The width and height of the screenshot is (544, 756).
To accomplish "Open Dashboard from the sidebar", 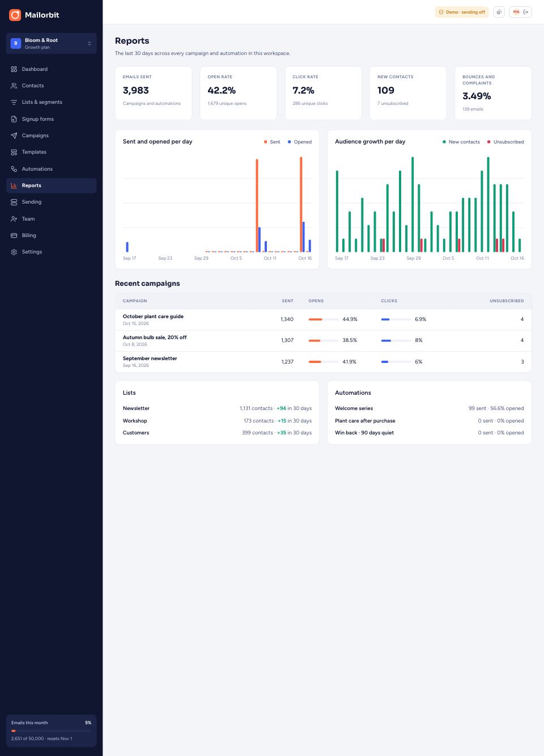I will [51, 69].
